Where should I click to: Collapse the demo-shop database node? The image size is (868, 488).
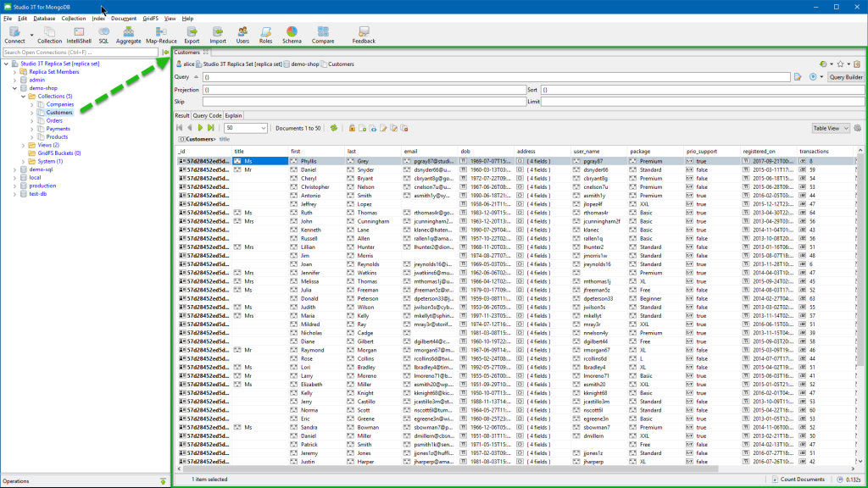click(15, 88)
